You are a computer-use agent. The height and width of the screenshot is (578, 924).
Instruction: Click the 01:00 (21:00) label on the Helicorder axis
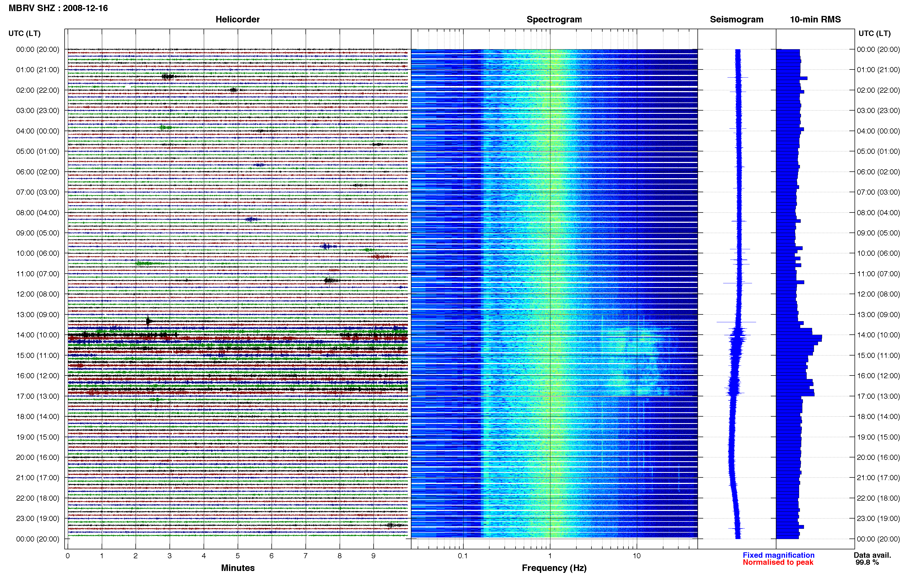[x=38, y=69]
